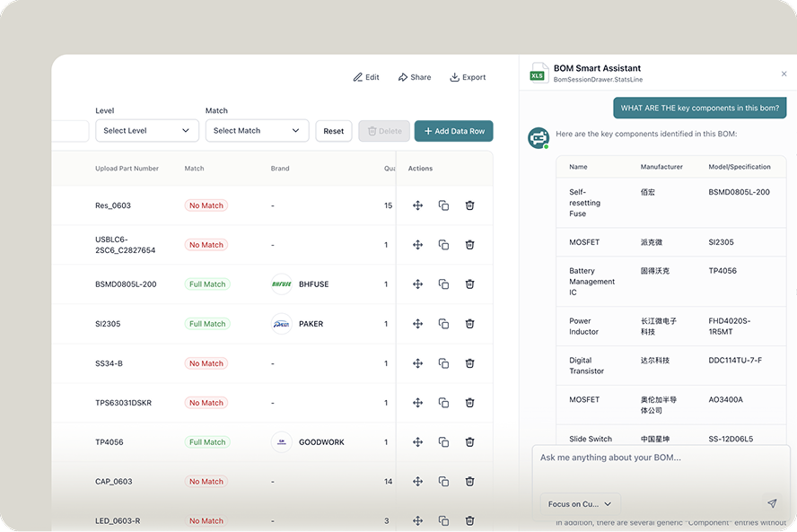
Task: Delete the CAP_0603 row
Action: [x=469, y=481]
